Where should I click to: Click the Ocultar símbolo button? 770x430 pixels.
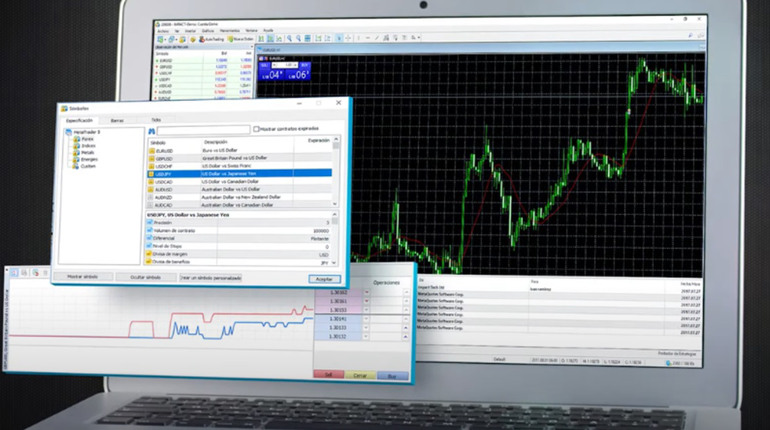(x=145, y=277)
